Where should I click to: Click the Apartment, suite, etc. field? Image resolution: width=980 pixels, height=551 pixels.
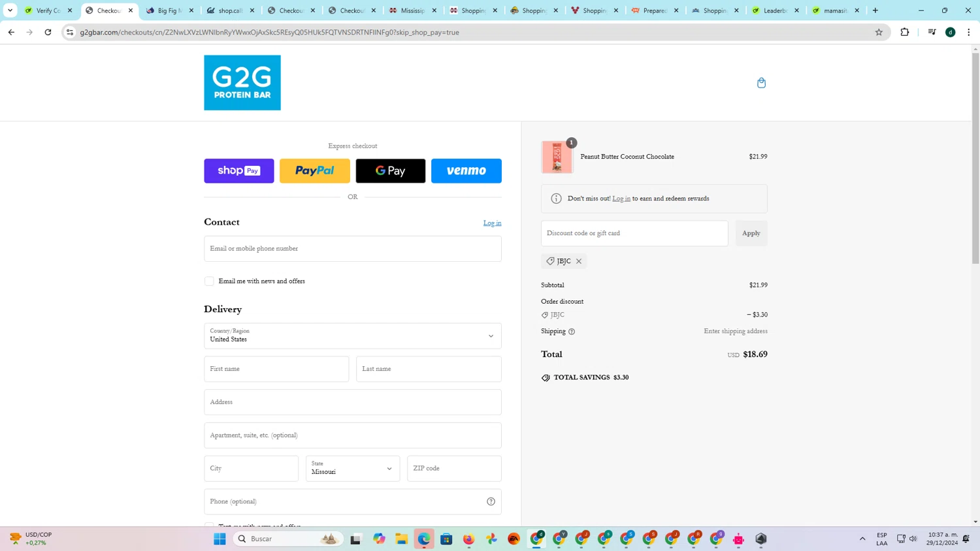[x=353, y=435]
